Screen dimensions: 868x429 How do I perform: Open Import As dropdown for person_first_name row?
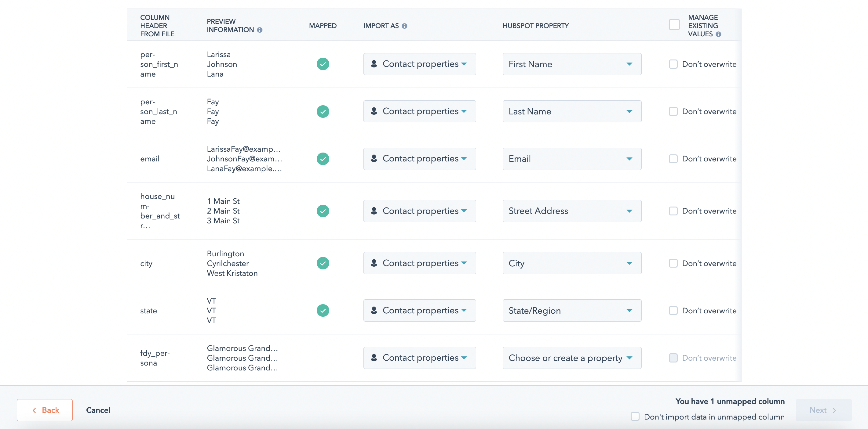pyautogui.click(x=420, y=64)
